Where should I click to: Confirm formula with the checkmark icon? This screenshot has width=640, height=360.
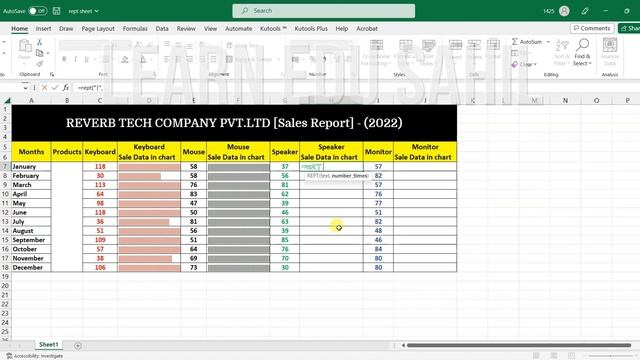pyautogui.click(x=55, y=88)
